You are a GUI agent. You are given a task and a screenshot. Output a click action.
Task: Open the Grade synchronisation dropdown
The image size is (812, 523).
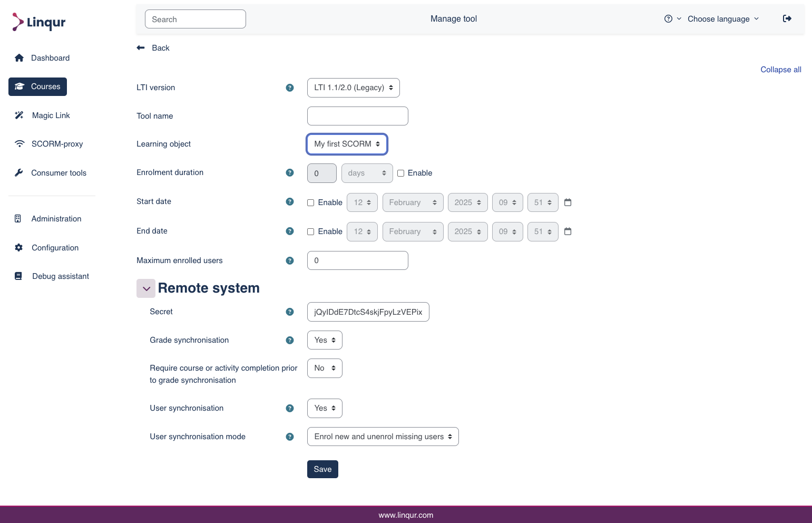coord(325,340)
